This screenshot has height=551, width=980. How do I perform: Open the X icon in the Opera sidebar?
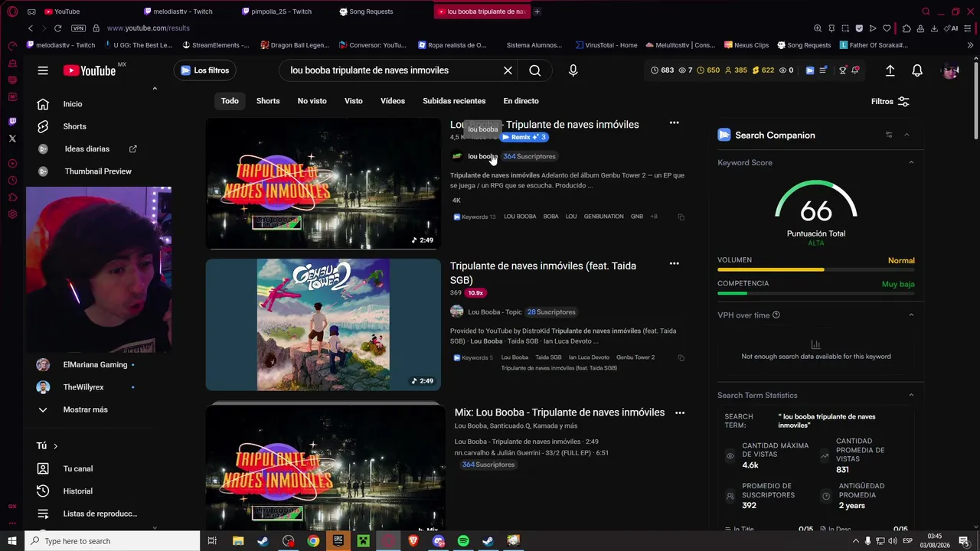(12, 139)
